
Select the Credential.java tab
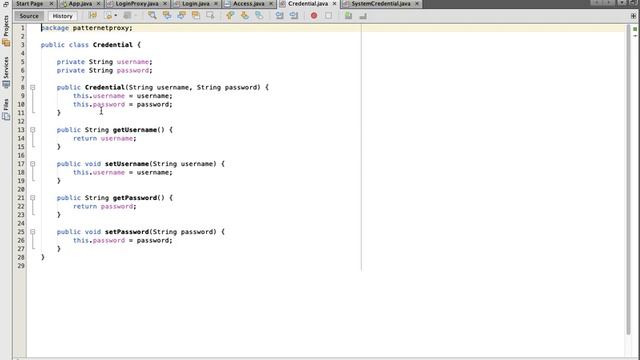pos(308,3)
